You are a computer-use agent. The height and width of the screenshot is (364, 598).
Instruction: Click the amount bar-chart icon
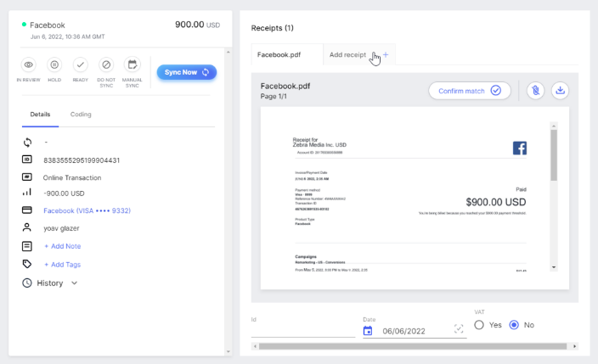27,193
